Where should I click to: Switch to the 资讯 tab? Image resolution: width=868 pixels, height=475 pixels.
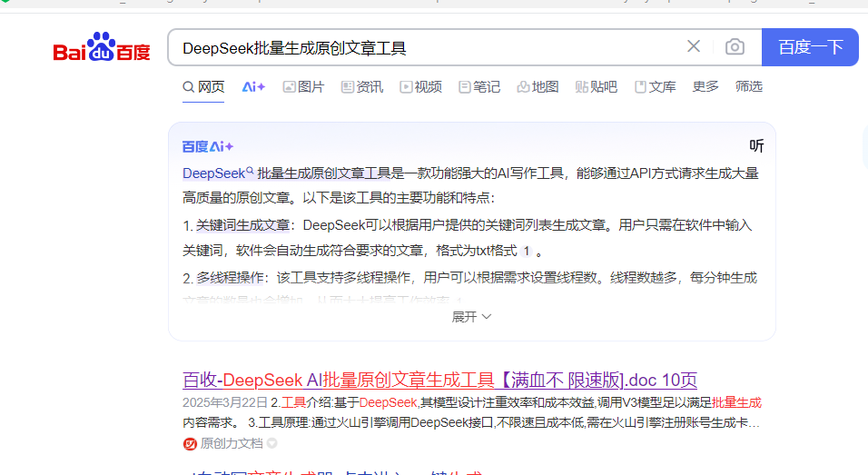coord(362,87)
